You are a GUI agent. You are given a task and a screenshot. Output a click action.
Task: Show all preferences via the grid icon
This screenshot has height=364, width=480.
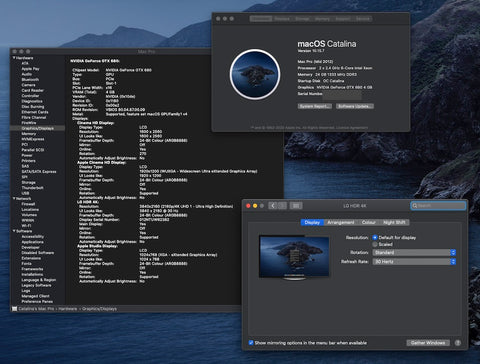(296, 206)
